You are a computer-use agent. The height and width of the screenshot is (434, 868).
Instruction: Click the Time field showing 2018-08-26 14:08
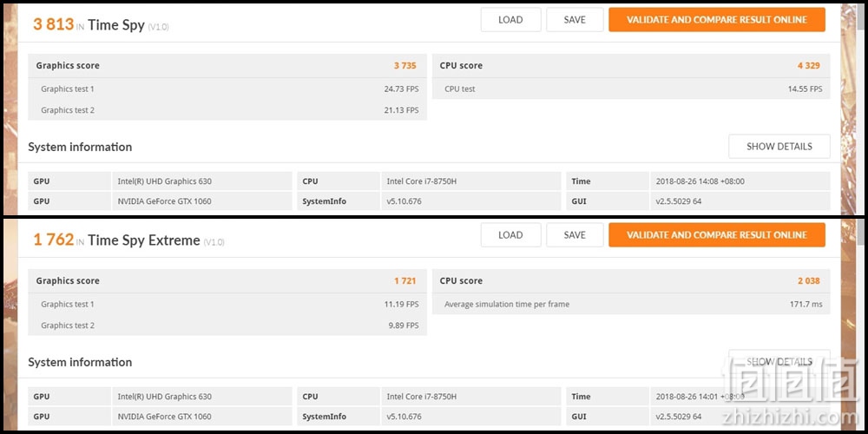(x=698, y=181)
